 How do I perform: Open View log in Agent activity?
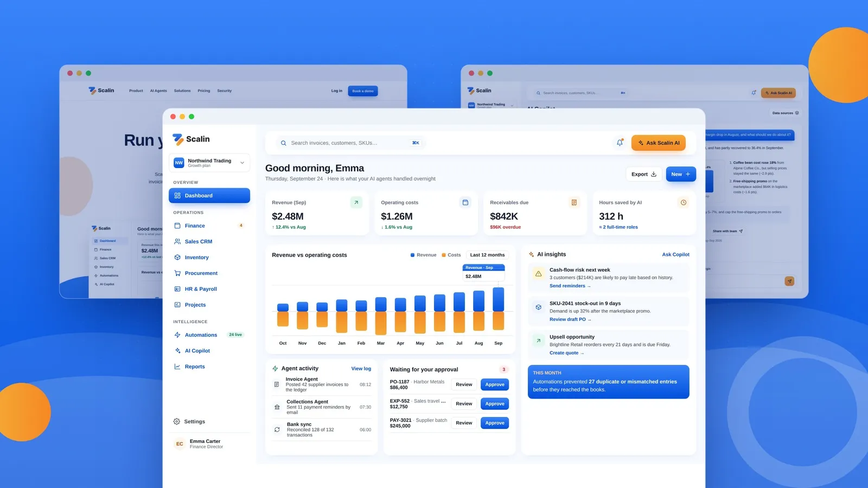[x=361, y=369]
